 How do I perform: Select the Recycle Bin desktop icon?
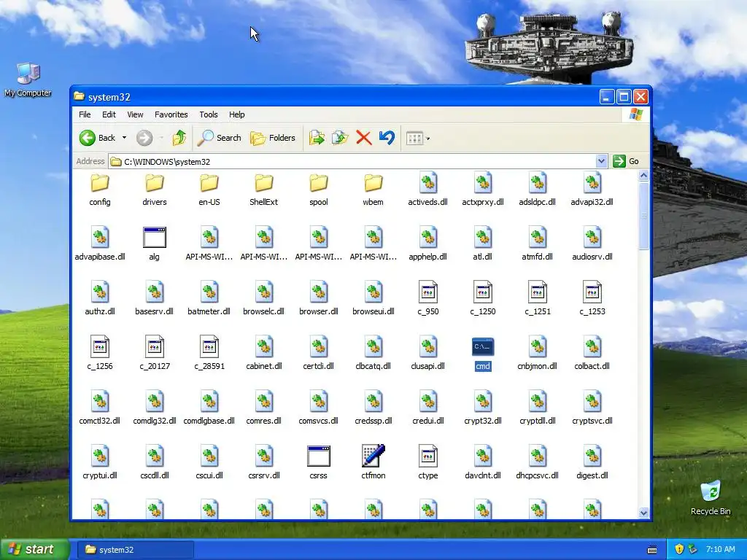click(x=711, y=498)
